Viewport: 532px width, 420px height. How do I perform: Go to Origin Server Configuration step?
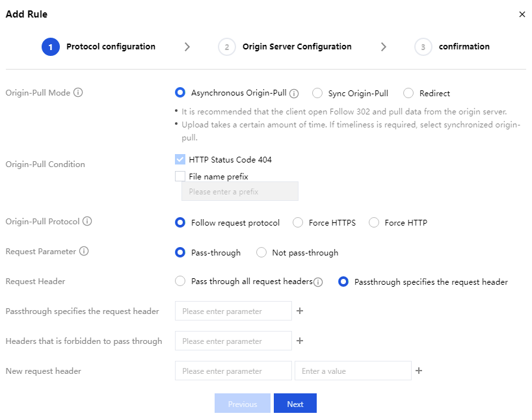pyautogui.click(x=297, y=47)
